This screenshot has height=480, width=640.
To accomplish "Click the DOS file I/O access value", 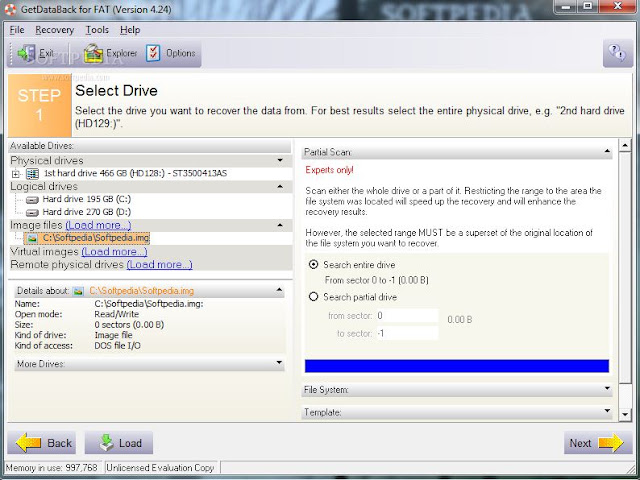I will click(x=118, y=346).
